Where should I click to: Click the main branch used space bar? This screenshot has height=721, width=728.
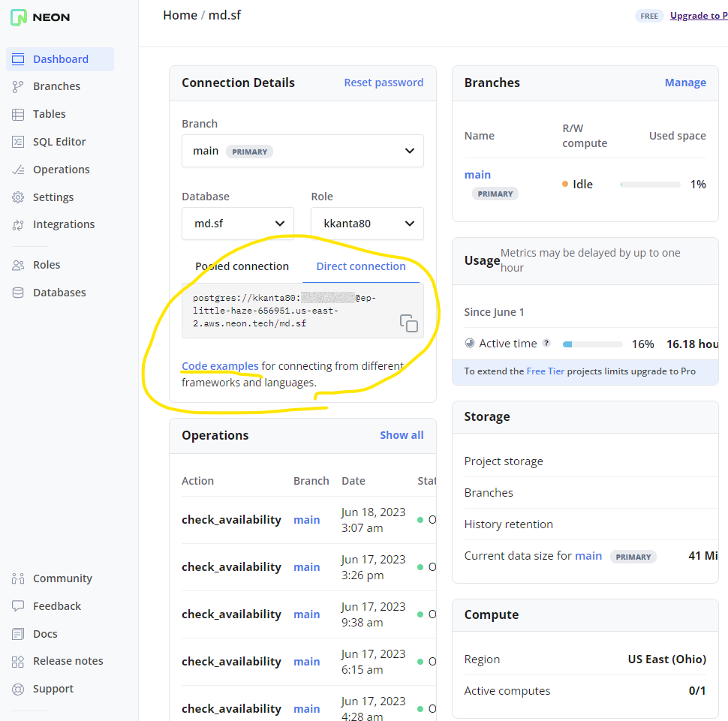[x=650, y=185]
